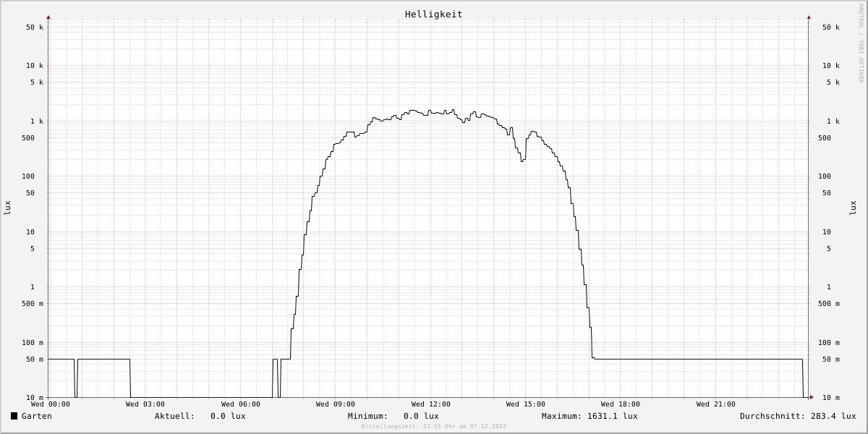Select the Garten legend label

(37, 416)
